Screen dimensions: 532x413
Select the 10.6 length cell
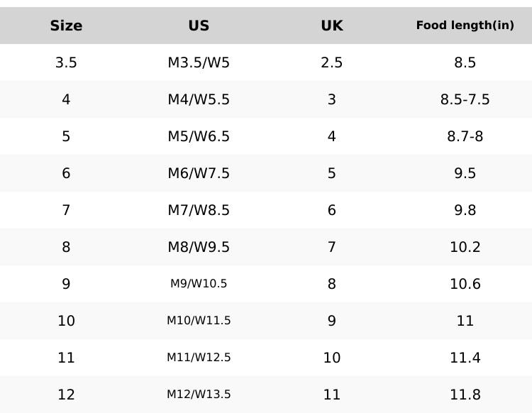465,284
